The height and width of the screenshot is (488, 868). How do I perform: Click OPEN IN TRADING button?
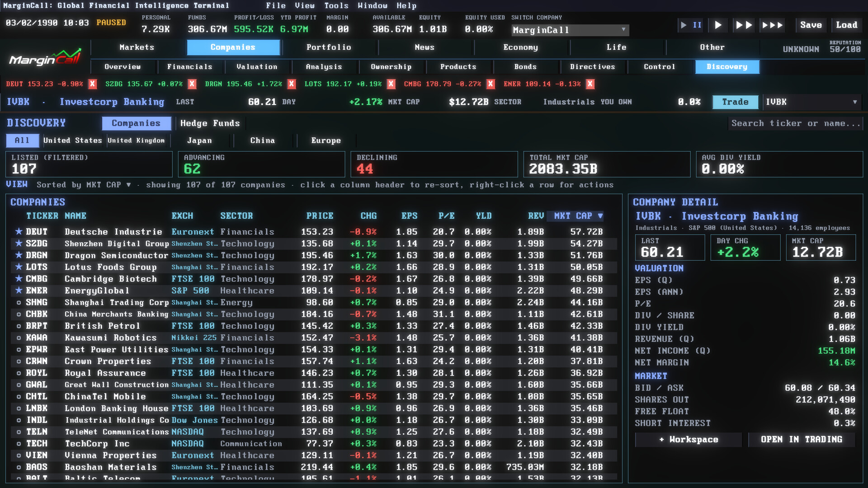[x=802, y=440]
